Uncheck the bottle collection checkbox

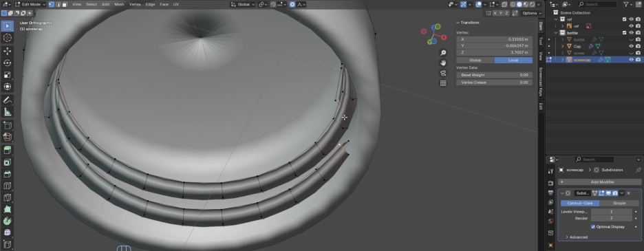pyautogui.click(x=625, y=32)
